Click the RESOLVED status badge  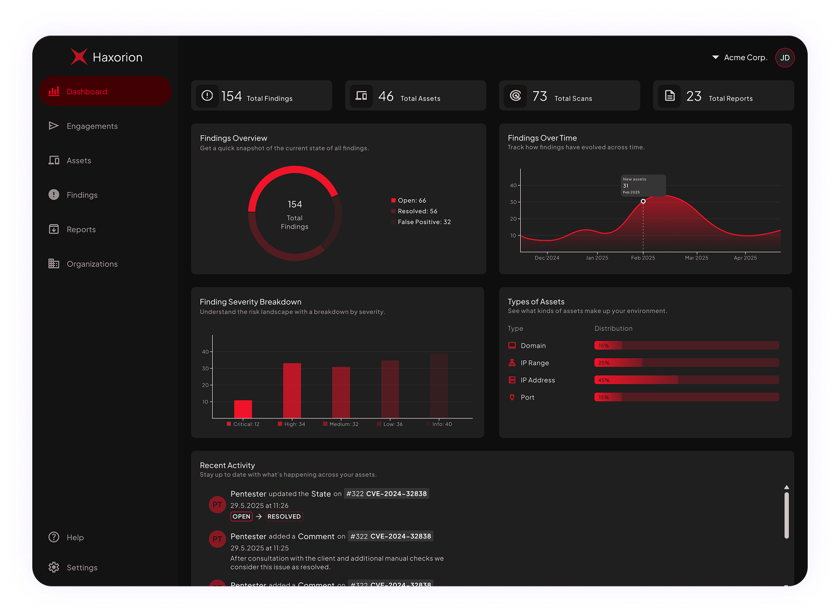284,516
